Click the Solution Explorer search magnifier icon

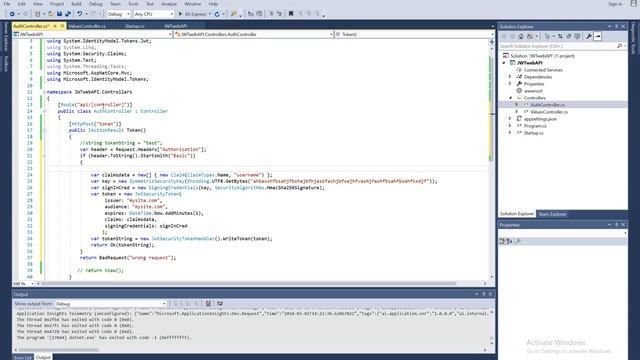pos(620,46)
